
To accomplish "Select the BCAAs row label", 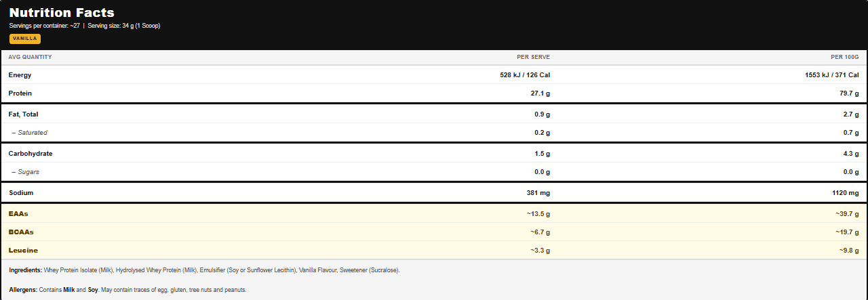I will (21, 232).
